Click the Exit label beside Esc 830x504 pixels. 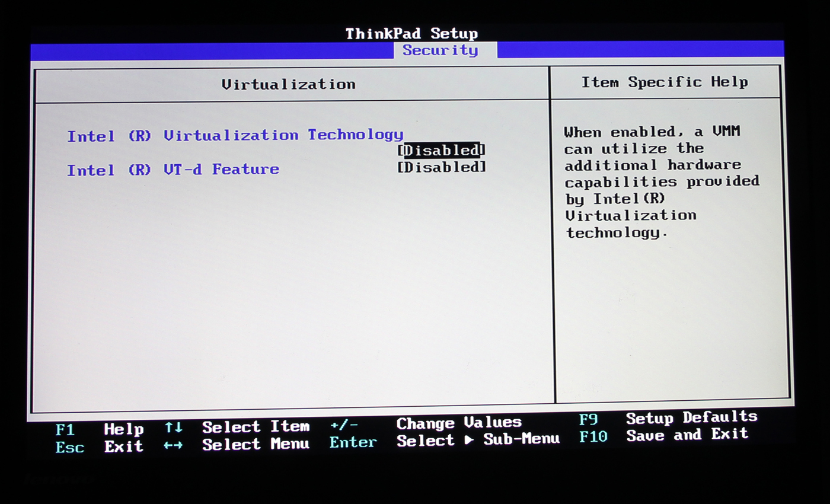pyautogui.click(x=124, y=446)
